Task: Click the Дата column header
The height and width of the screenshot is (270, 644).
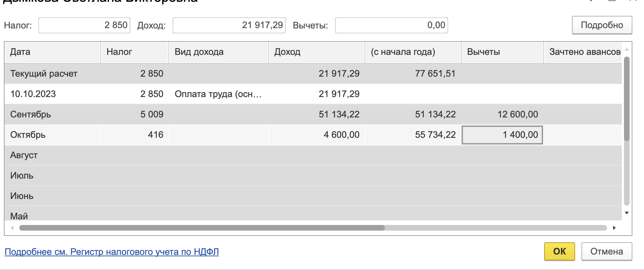Action: coord(53,52)
